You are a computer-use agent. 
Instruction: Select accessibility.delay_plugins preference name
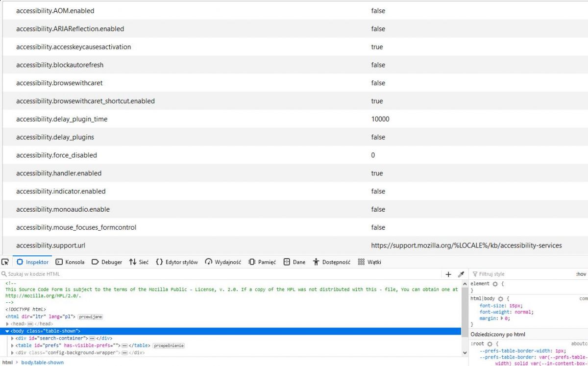55,137
